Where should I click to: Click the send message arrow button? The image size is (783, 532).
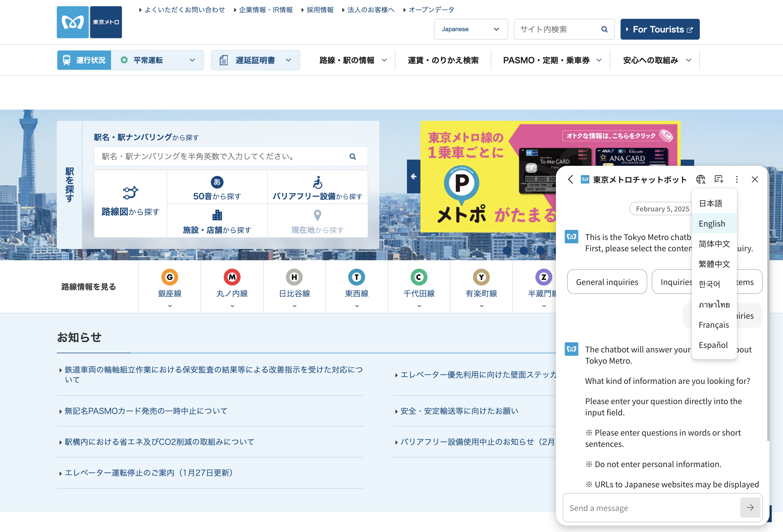coord(750,507)
